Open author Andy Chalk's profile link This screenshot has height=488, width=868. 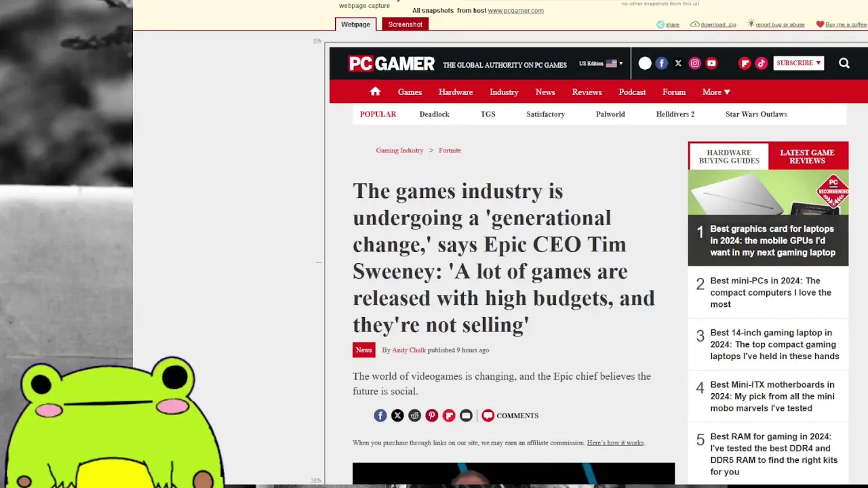point(409,350)
